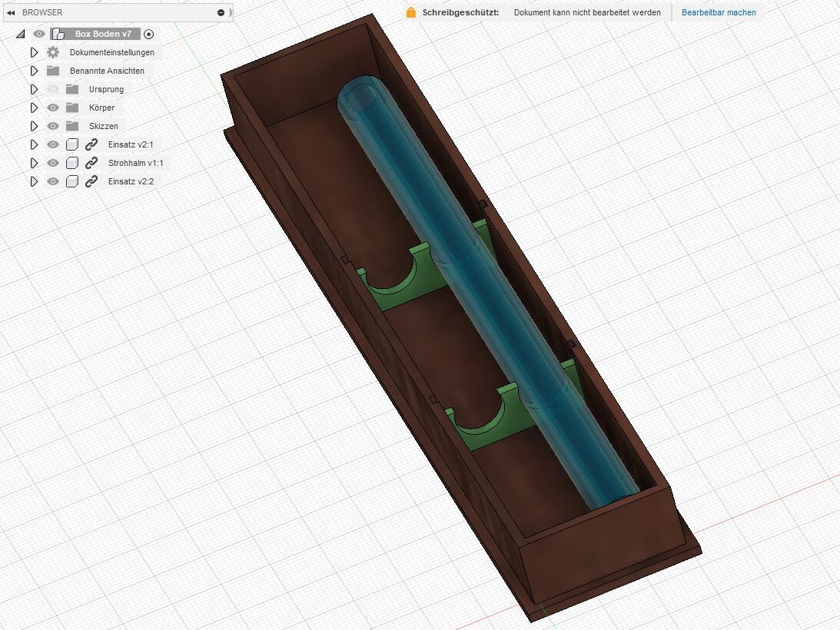Screen dimensions: 840x630
Task: Expand the Dokumenteinstellungen node
Action: coord(34,52)
